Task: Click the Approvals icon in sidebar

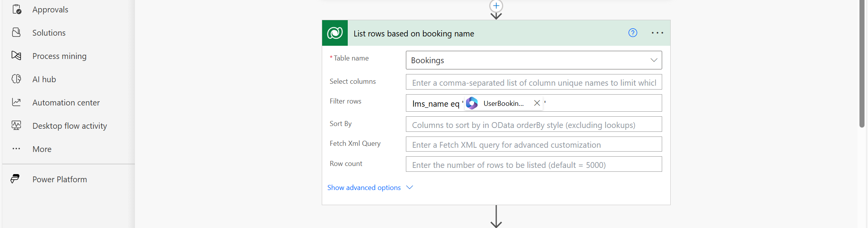Action: [16, 9]
